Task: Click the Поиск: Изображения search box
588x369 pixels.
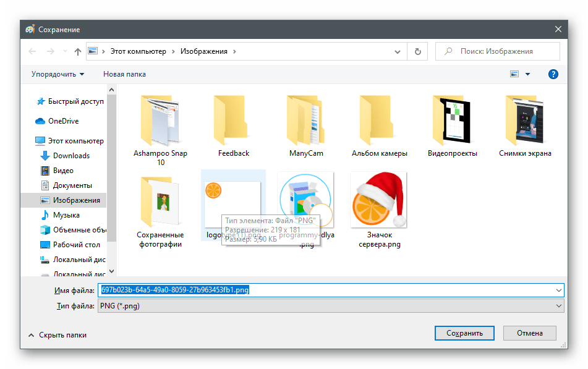Action: [498, 51]
